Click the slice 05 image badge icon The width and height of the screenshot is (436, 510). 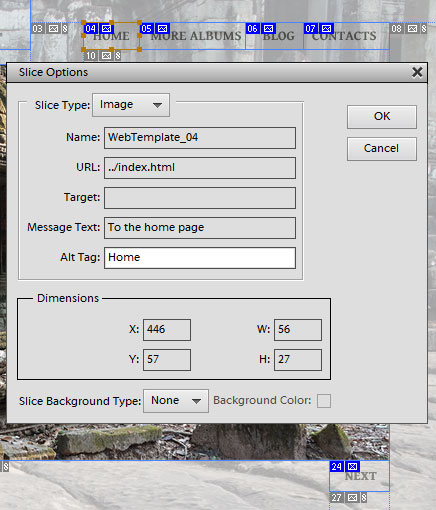(x=162, y=29)
